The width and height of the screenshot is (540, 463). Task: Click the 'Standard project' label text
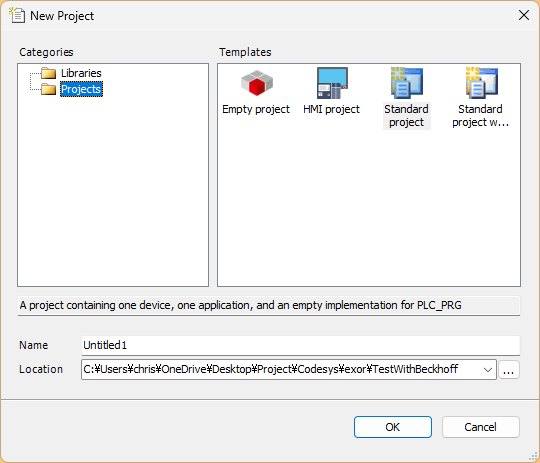pos(406,116)
